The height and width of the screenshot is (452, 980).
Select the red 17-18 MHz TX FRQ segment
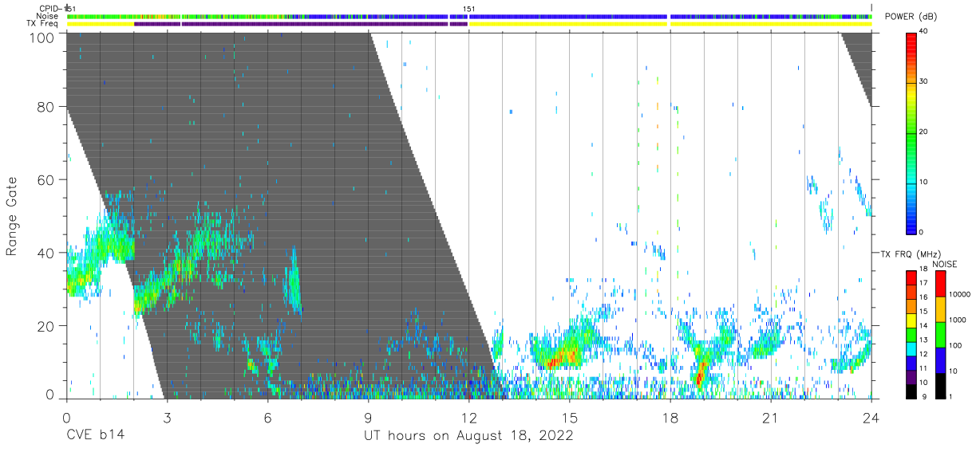[911, 278]
